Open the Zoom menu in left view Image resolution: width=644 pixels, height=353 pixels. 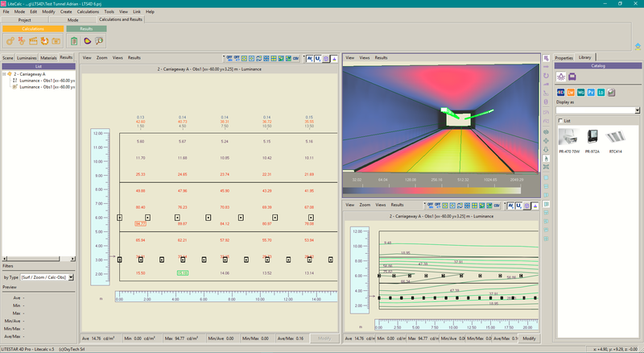(102, 57)
